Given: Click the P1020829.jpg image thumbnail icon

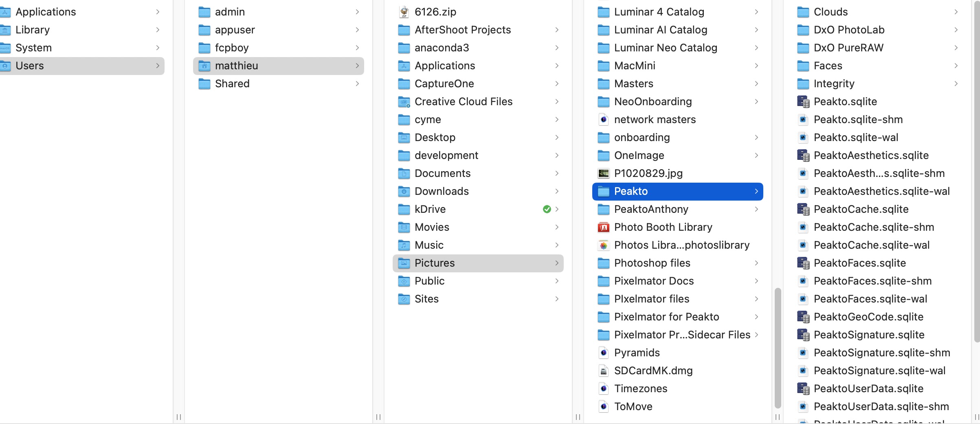Looking at the screenshot, I should pyautogui.click(x=603, y=173).
